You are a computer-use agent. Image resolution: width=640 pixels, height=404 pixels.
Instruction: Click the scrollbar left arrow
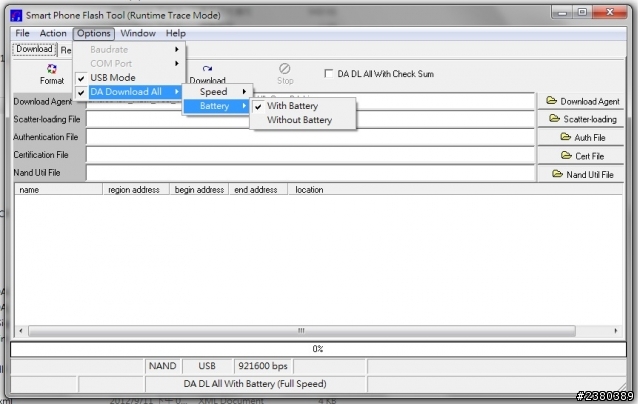21,331
